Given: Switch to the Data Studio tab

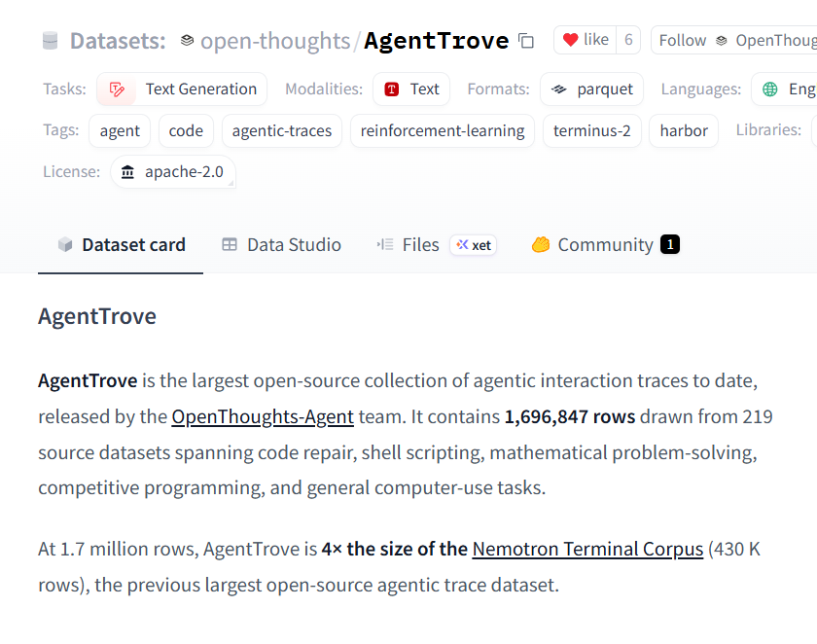Looking at the screenshot, I should pyautogui.click(x=281, y=244).
